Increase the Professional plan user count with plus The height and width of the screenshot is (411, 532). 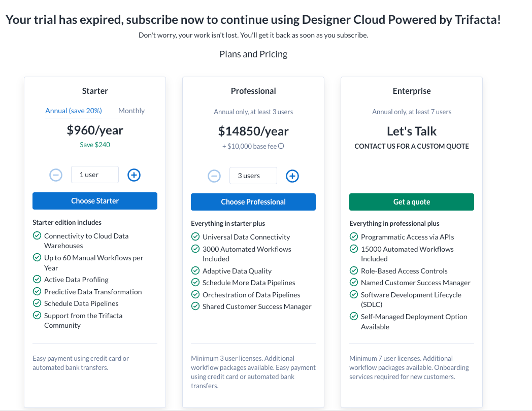pyautogui.click(x=292, y=176)
